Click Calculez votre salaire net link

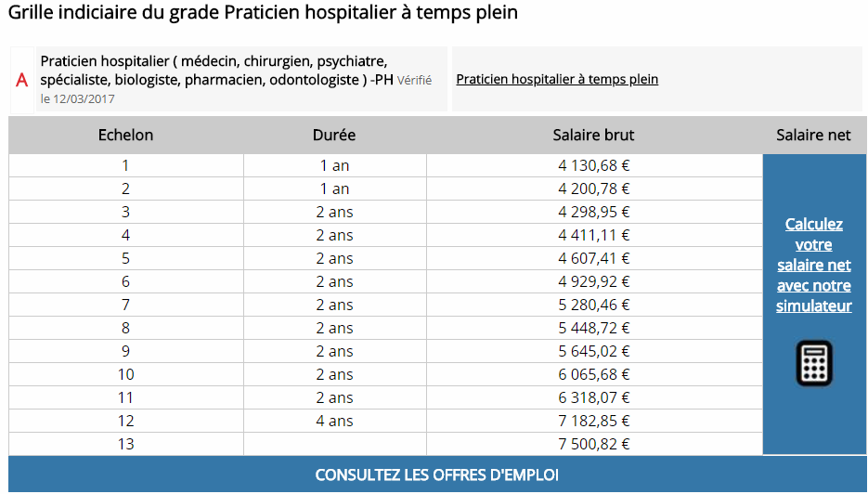click(814, 265)
